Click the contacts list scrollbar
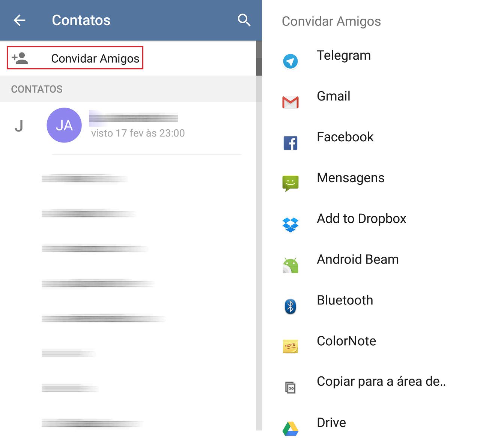This screenshot has width=480, height=448. pyautogui.click(x=259, y=235)
